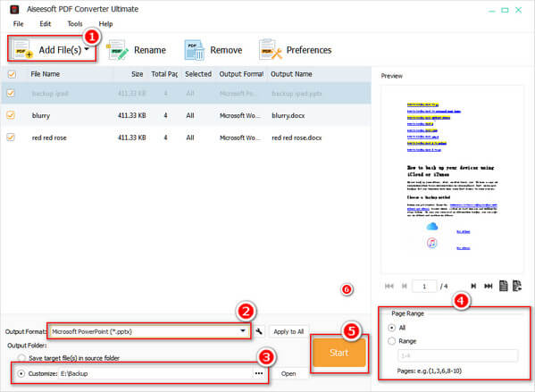Click the Remove toolbar button

click(213, 50)
